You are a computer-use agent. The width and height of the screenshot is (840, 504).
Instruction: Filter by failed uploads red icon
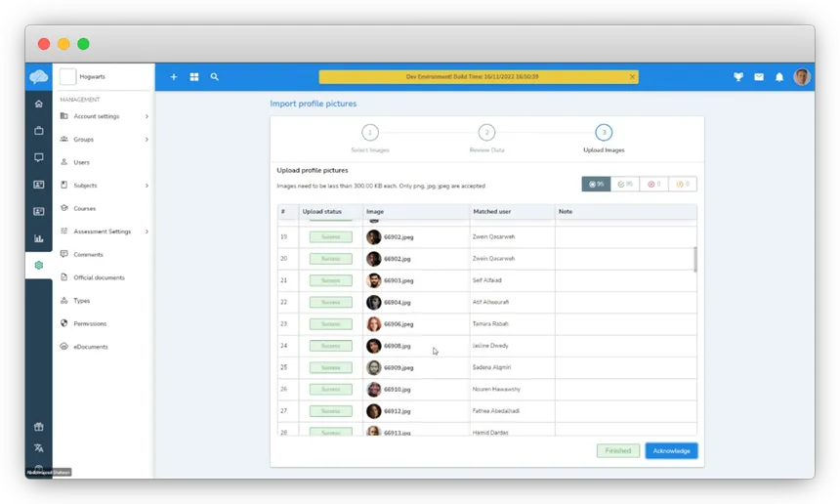click(654, 185)
